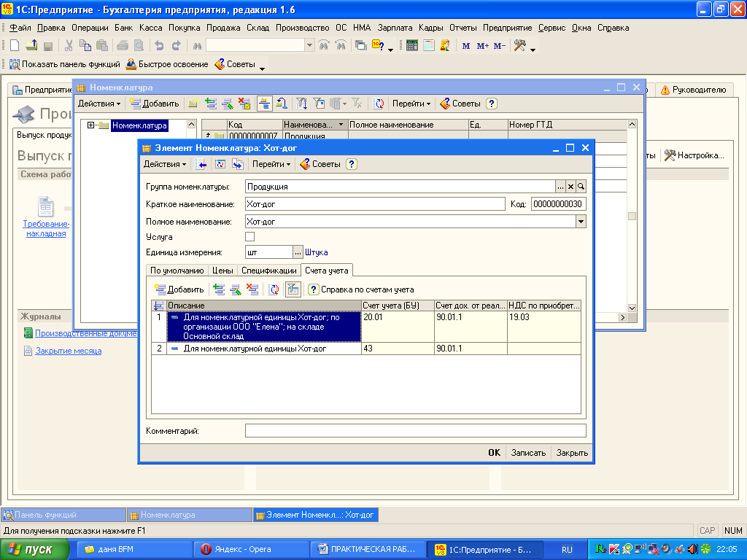Click the find-in-list icon in Хот-дог element toolbar
Screen dimensions: 747x560
202,164
